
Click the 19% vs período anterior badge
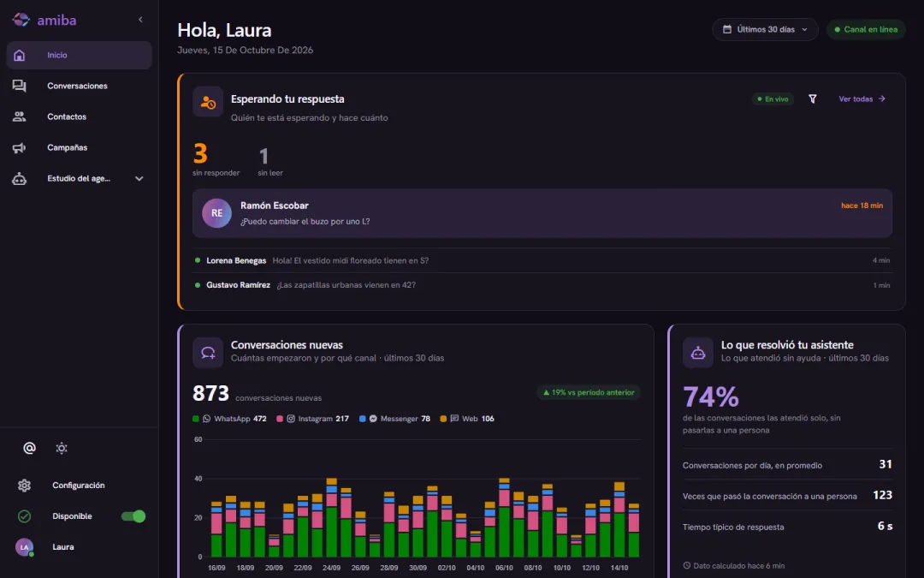(x=588, y=392)
